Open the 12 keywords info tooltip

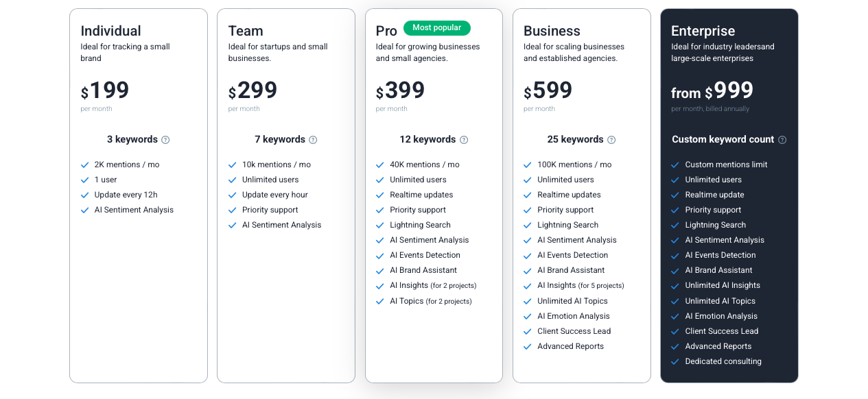pyautogui.click(x=464, y=139)
